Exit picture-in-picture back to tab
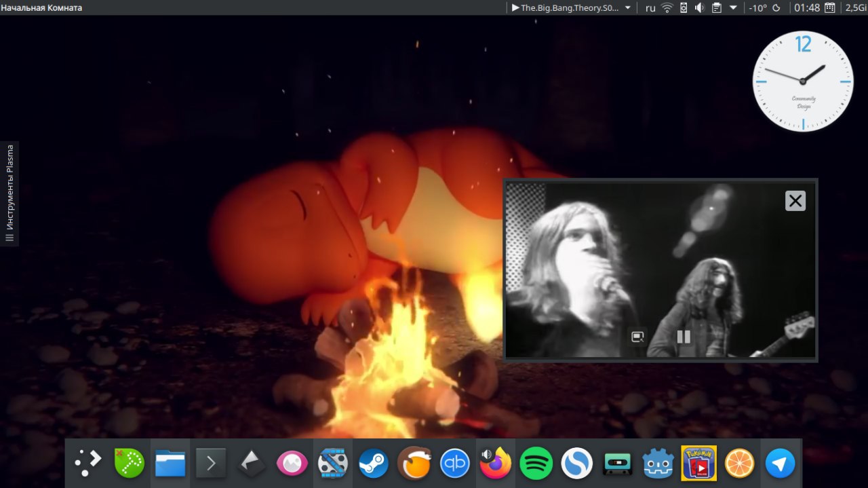 pos(637,337)
